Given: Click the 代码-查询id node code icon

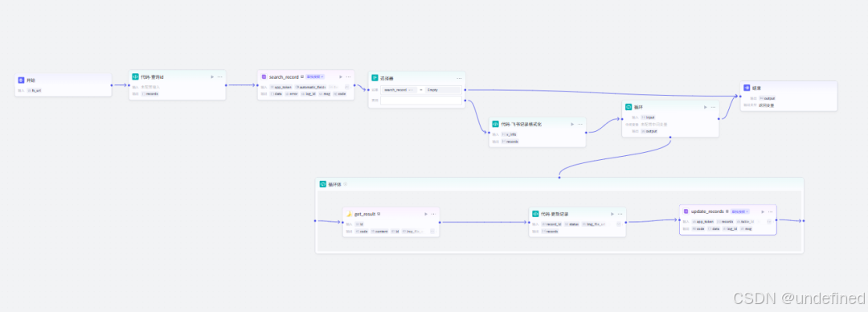Looking at the screenshot, I should pyautogui.click(x=136, y=76).
